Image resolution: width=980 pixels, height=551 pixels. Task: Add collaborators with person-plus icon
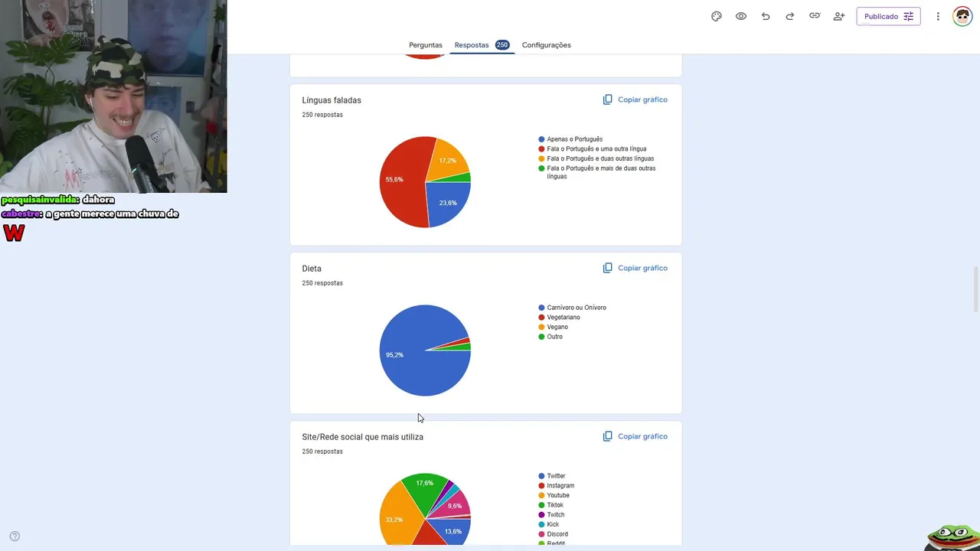pos(839,16)
